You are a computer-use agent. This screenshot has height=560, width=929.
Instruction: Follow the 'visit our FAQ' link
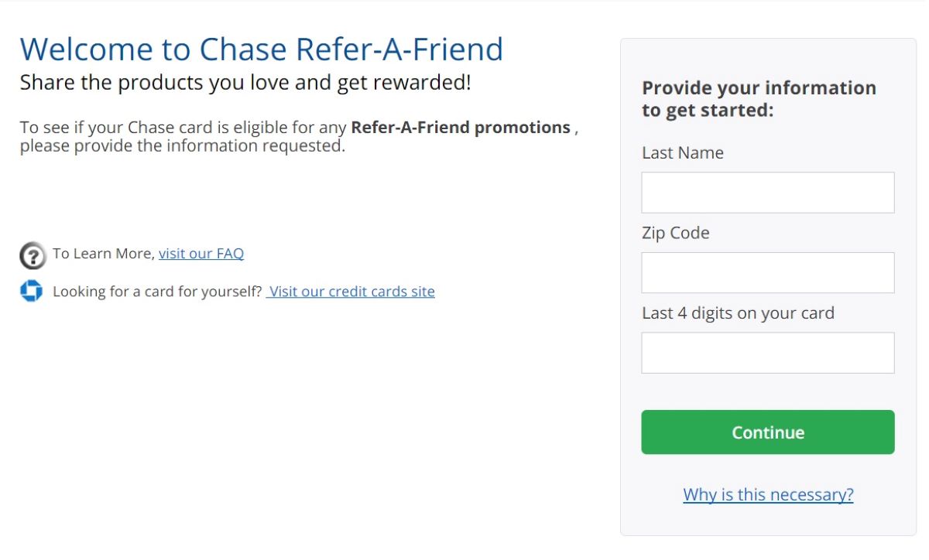click(201, 253)
